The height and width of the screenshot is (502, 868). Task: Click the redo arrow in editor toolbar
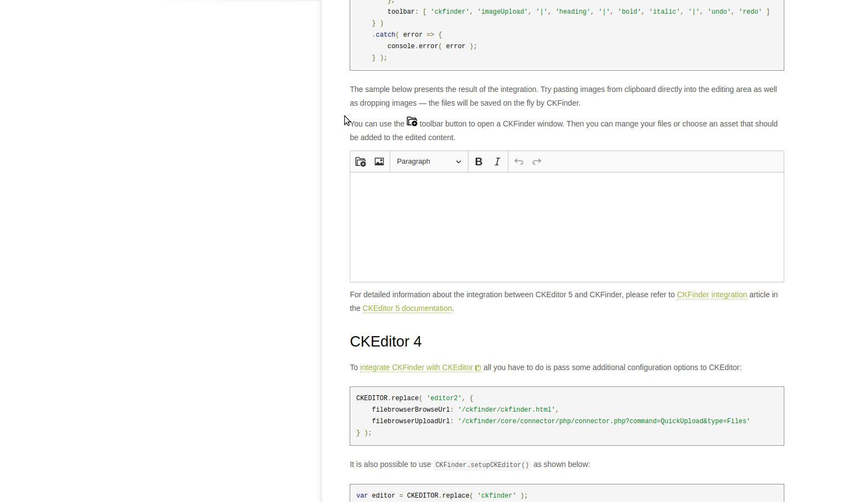click(537, 161)
